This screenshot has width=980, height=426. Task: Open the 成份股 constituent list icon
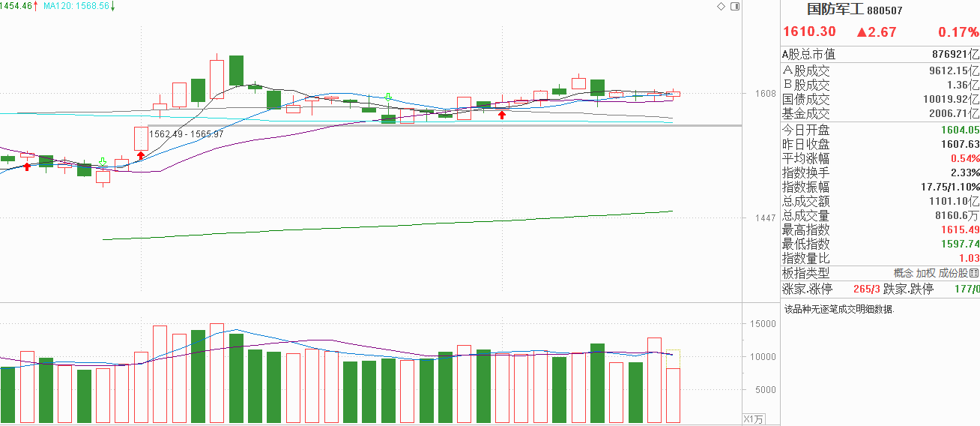pyautogui.click(x=974, y=273)
